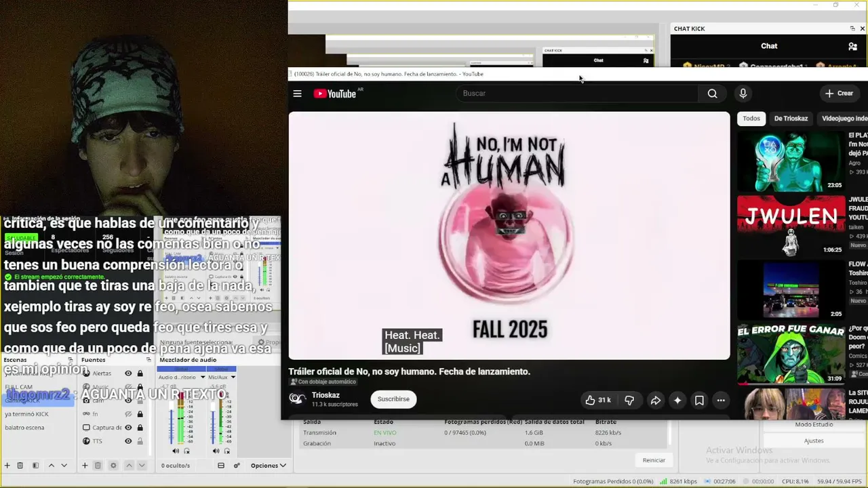
Task: Move the selected scene up
Action: pyautogui.click(x=51, y=466)
